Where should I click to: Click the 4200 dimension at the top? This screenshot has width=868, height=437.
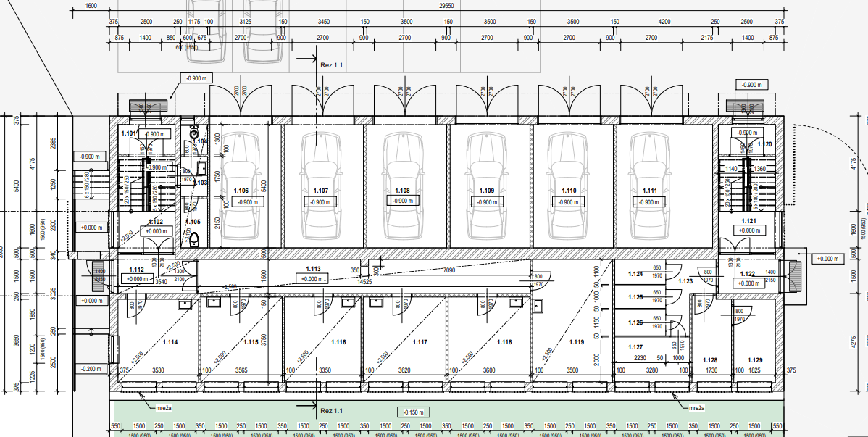click(664, 22)
